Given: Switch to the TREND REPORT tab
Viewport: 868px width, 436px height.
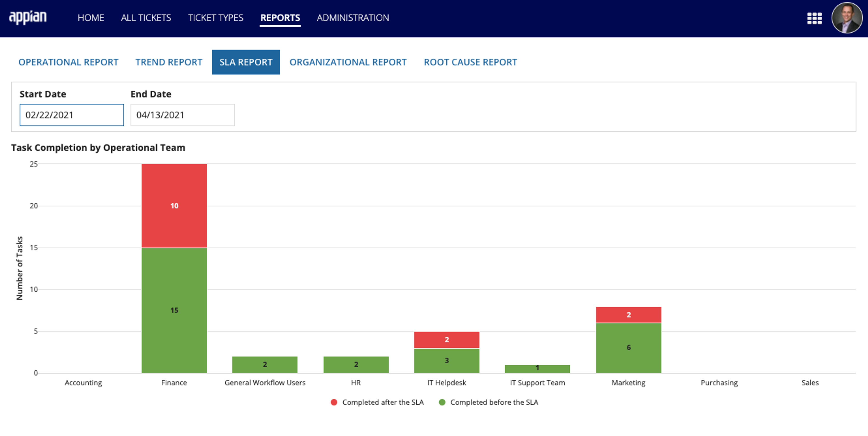Looking at the screenshot, I should pos(169,62).
